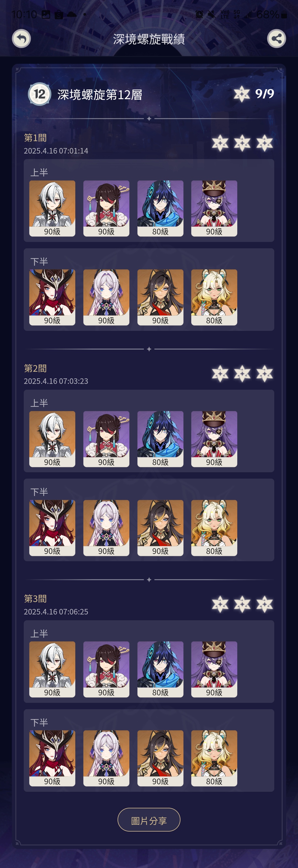
Task: Select black-and-yellow haired character in Chamber 3 second half
Action: coord(160,758)
